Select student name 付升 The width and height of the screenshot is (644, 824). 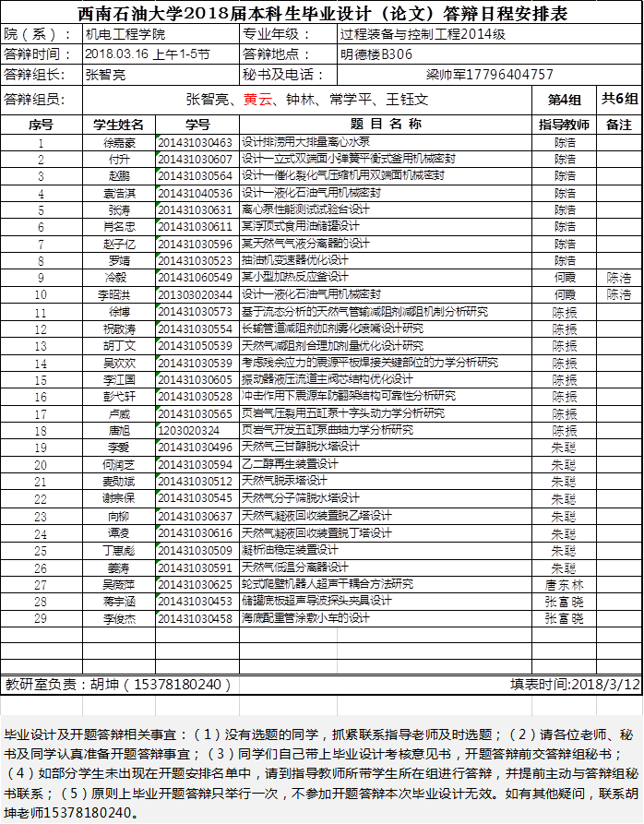(119, 160)
